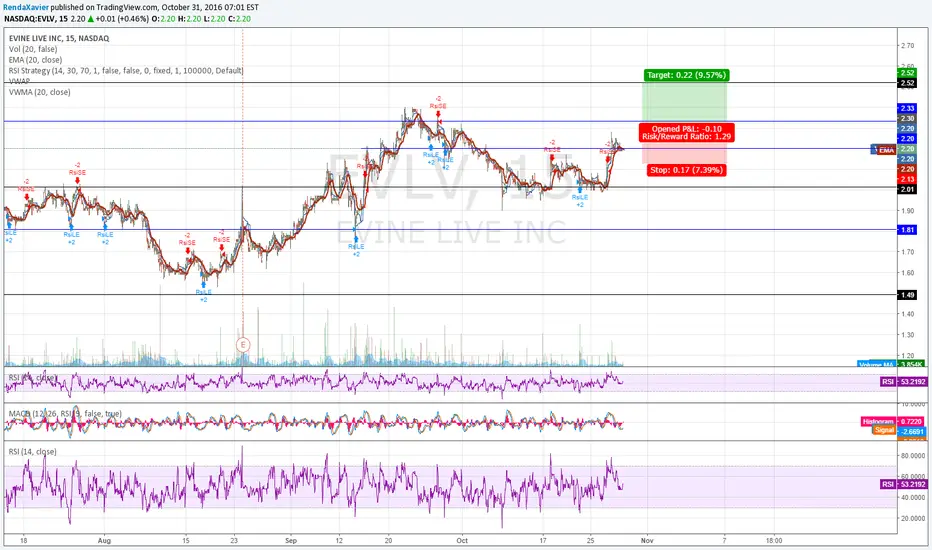Open the RendaXavier author profile link
Viewport: 932px width, 550px height.
point(26,7)
